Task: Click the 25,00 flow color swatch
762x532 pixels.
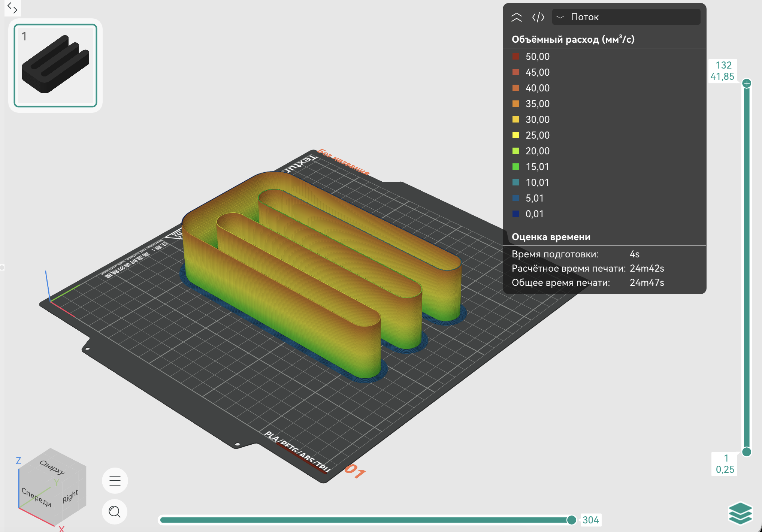Action: pos(516,135)
